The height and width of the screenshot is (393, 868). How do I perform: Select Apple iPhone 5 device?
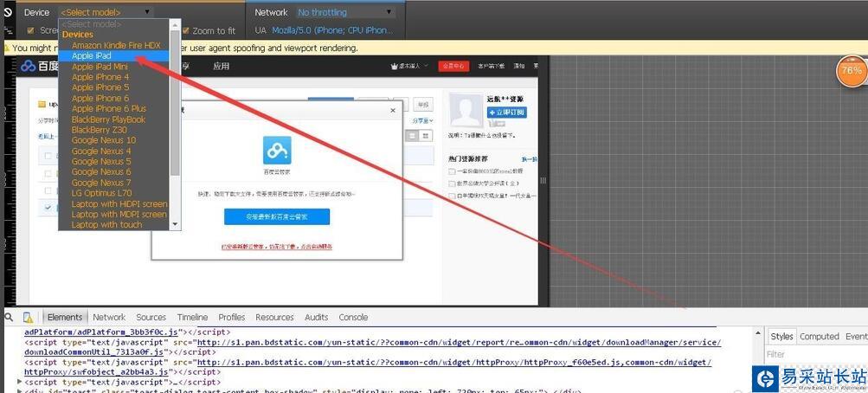click(100, 87)
